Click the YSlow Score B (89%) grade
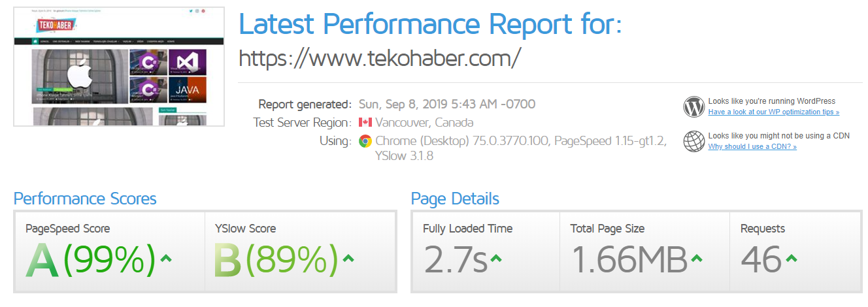The width and height of the screenshot is (868, 307). point(276,259)
